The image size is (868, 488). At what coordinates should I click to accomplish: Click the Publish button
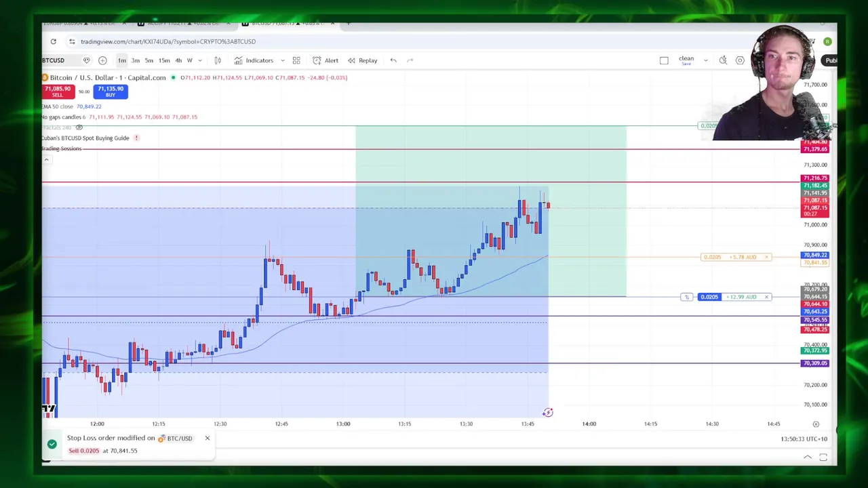tap(831, 60)
